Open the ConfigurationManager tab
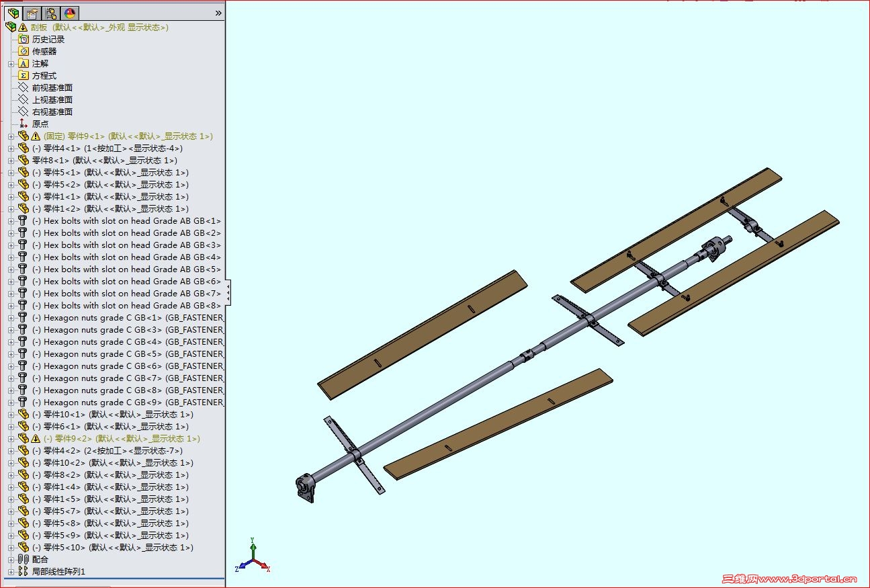Image resolution: width=870 pixels, height=588 pixels. point(51,13)
